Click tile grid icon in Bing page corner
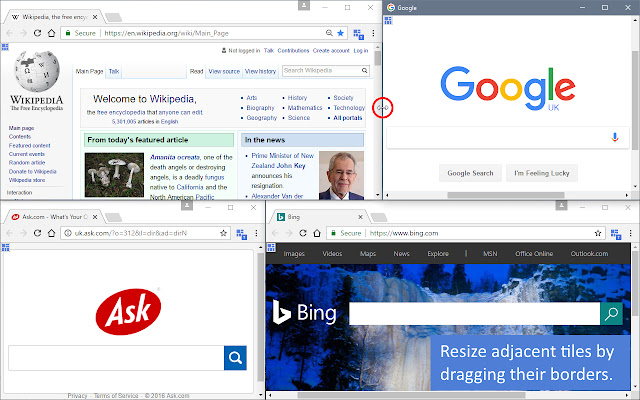The width and height of the screenshot is (640, 400). coord(271,247)
